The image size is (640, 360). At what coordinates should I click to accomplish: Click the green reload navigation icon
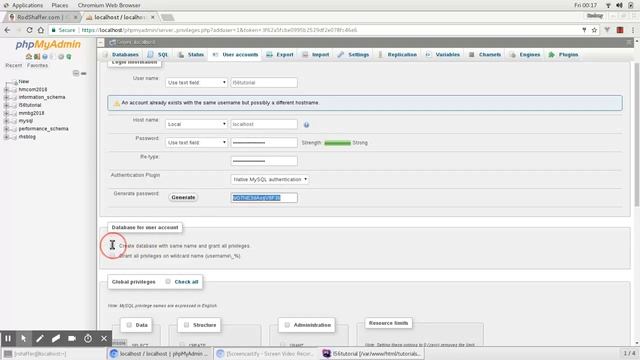pyautogui.click(x=69, y=57)
